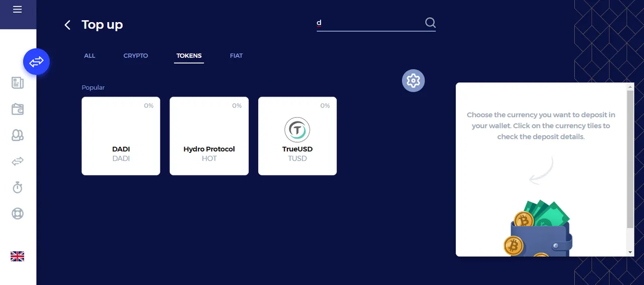Change language via UK flag icon
The width and height of the screenshot is (644, 285).
click(18, 256)
